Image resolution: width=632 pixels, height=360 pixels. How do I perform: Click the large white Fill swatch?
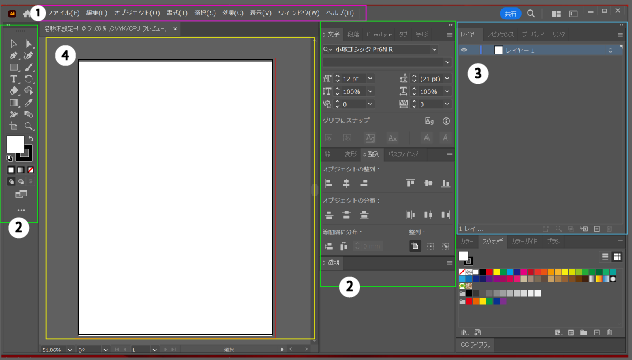pos(15,144)
